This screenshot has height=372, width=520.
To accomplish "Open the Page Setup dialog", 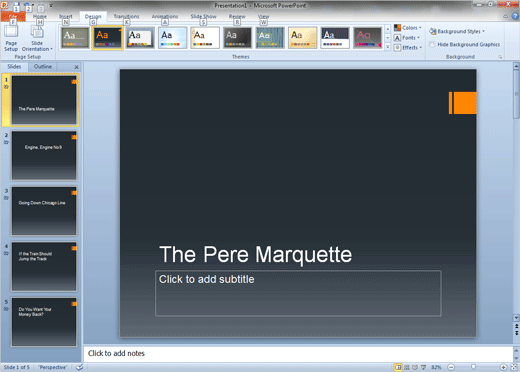I will 11,38.
